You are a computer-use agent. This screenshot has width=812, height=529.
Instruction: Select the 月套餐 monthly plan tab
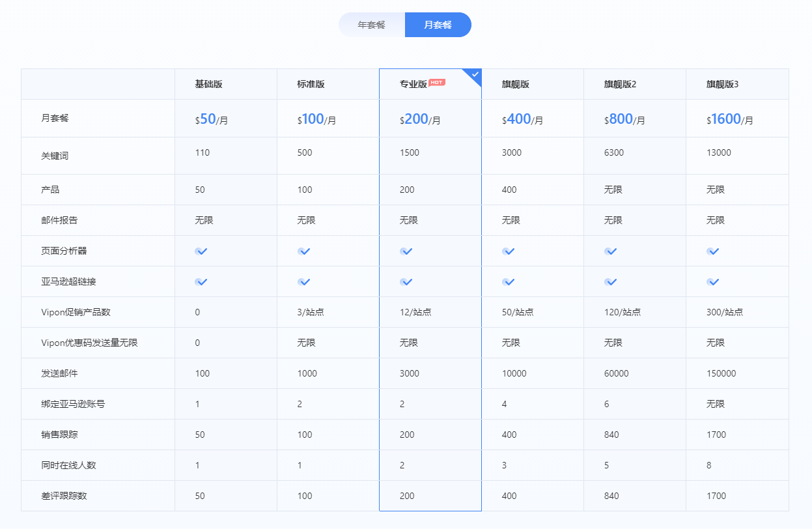tap(438, 25)
